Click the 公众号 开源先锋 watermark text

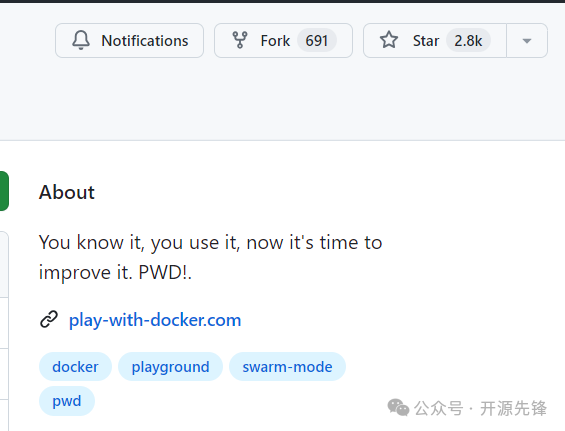480,408
